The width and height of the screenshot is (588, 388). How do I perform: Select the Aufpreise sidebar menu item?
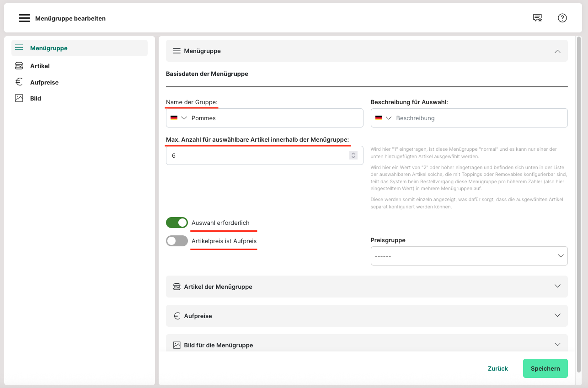pyautogui.click(x=44, y=82)
